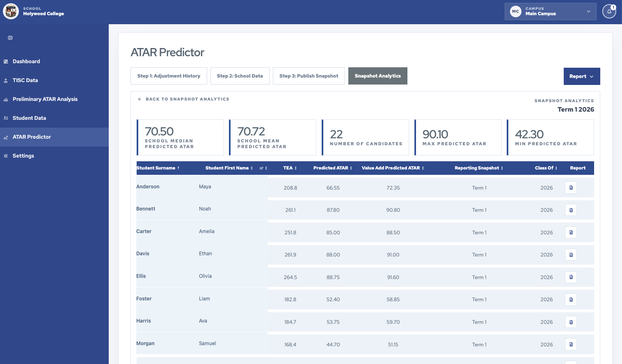Image resolution: width=622 pixels, height=364 pixels.
Task: Open the report document icon for Davis
Action: 571,255
